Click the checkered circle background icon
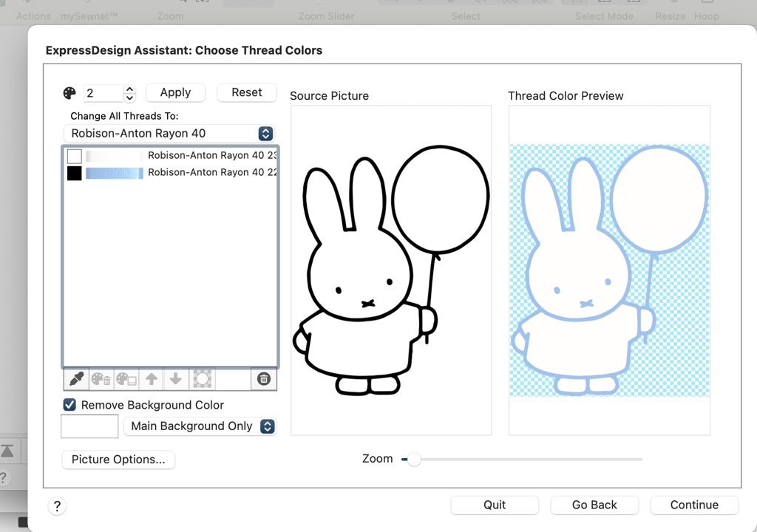757x532 pixels. coord(203,379)
